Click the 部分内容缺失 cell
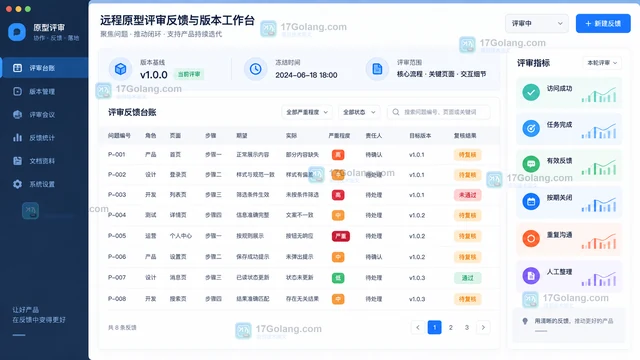 (x=302, y=155)
